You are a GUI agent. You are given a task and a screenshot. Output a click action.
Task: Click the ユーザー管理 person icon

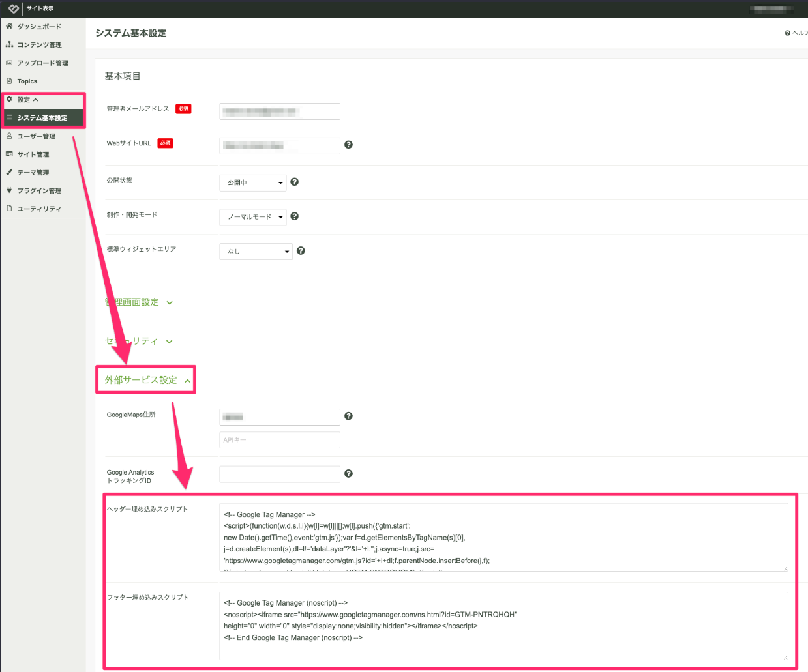(x=9, y=136)
